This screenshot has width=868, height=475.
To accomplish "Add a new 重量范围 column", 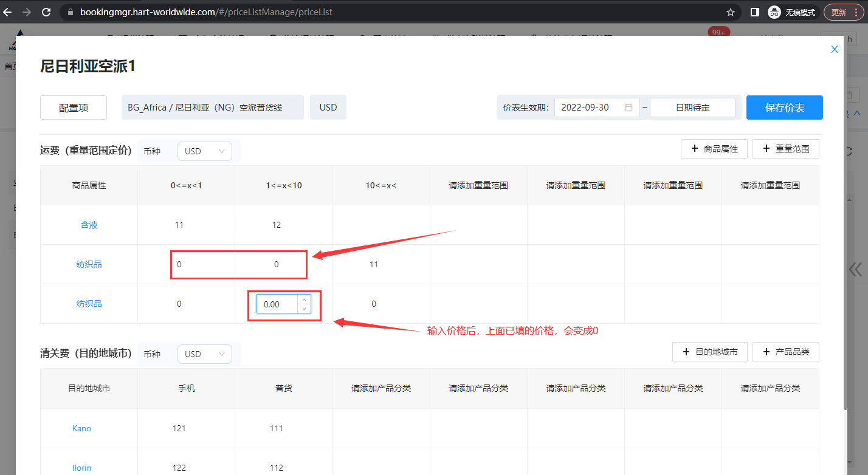I will click(x=785, y=149).
